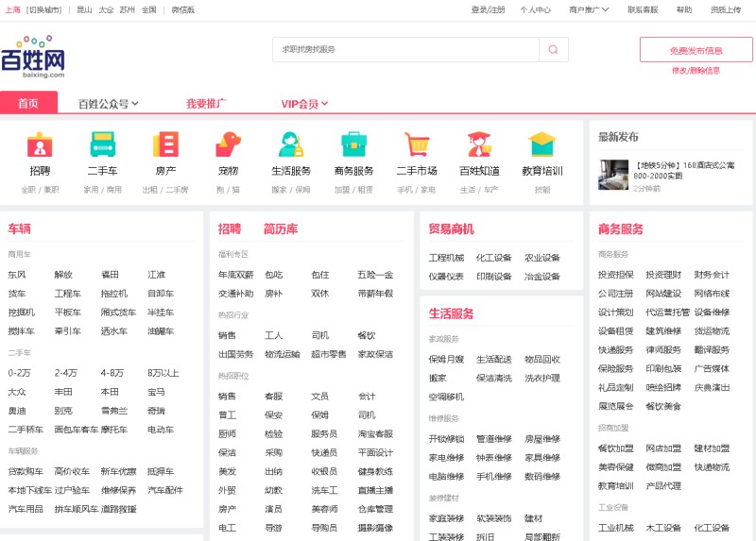Click the 挖掘机 excavator link
This screenshot has height=541, width=756.
21,313
